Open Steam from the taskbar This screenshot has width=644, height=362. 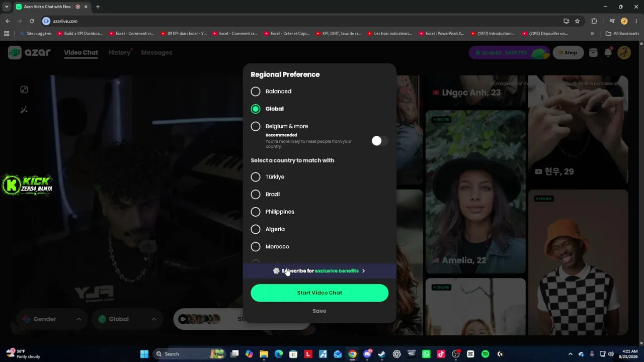(382, 354)
